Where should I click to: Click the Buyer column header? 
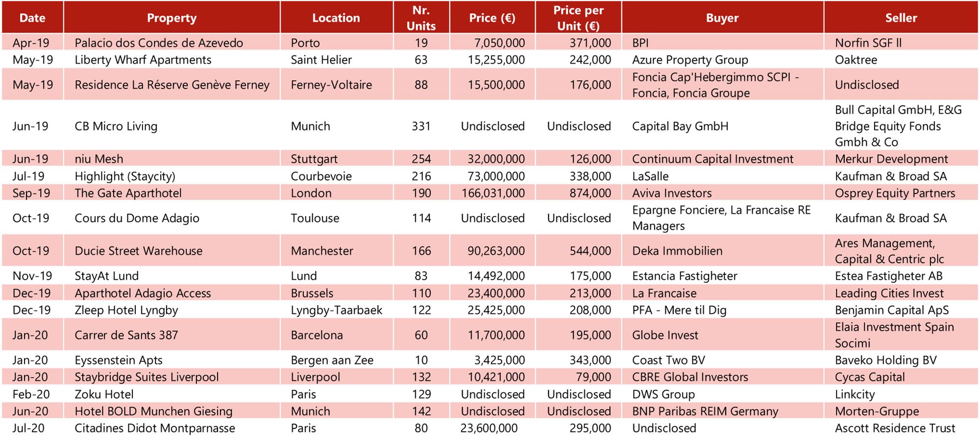click(x=722, y=18)
